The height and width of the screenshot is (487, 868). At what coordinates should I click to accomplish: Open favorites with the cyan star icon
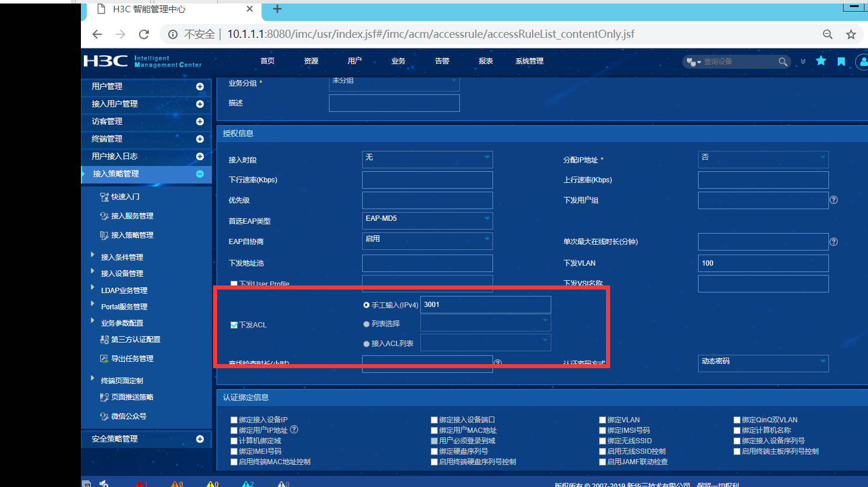point(821,61)
